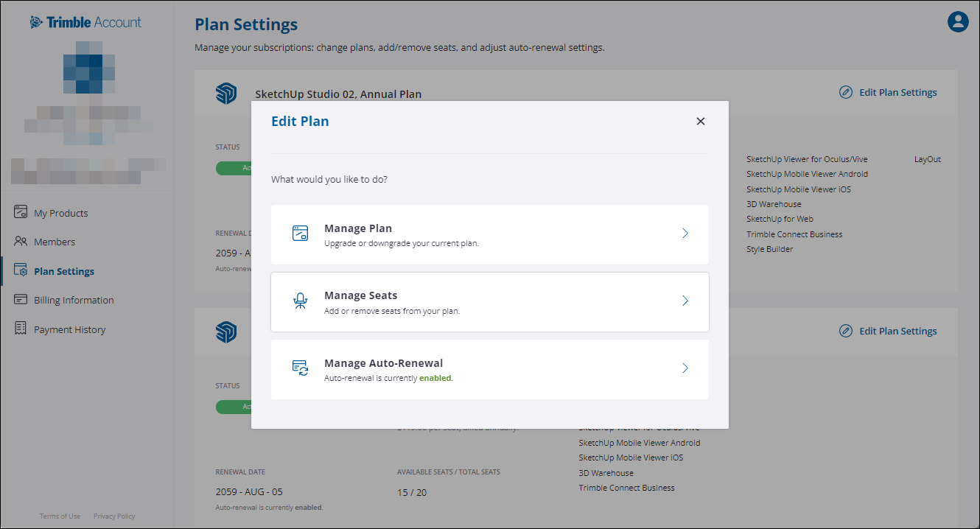Image resolution: width=980 pixels, height=529 pixels.
Task: Open Plan Settings from the sidebar menu
Action: coord(64,270)
